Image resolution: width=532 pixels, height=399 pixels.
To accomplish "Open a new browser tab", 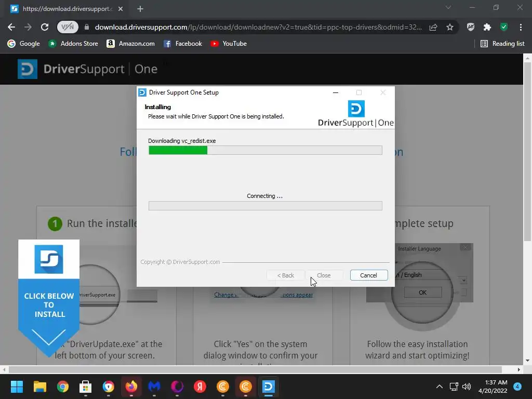I will (140, 9).
